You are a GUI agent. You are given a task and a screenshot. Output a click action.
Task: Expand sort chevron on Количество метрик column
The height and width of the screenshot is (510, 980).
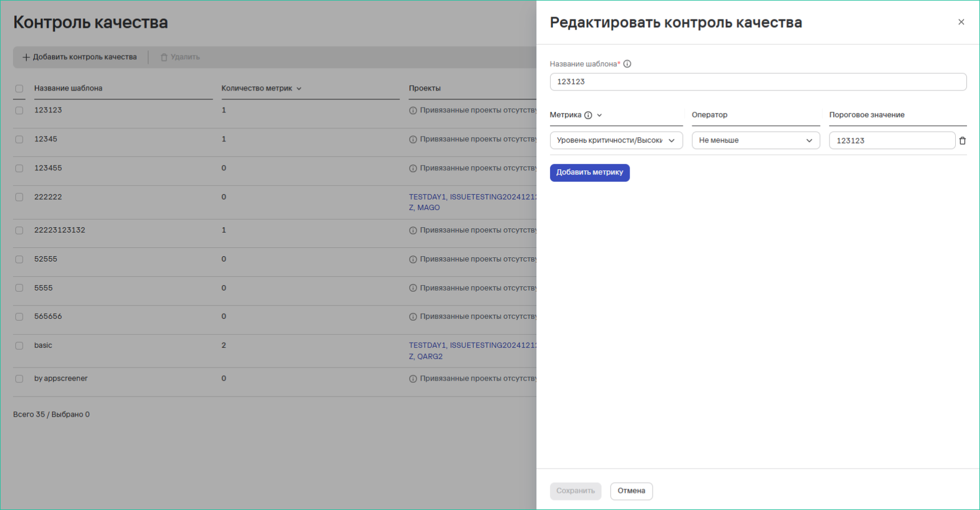coord(299,89)
